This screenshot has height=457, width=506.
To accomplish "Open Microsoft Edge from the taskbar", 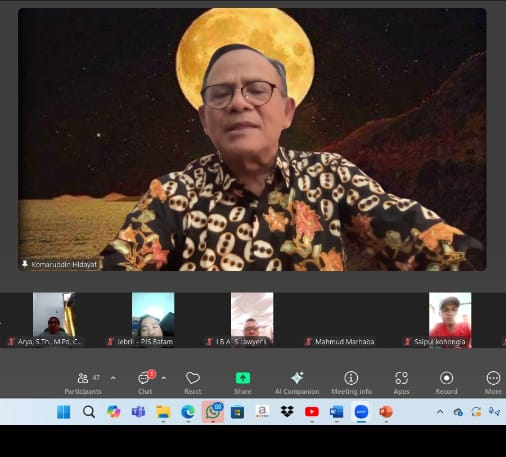I will click(188, 412).
